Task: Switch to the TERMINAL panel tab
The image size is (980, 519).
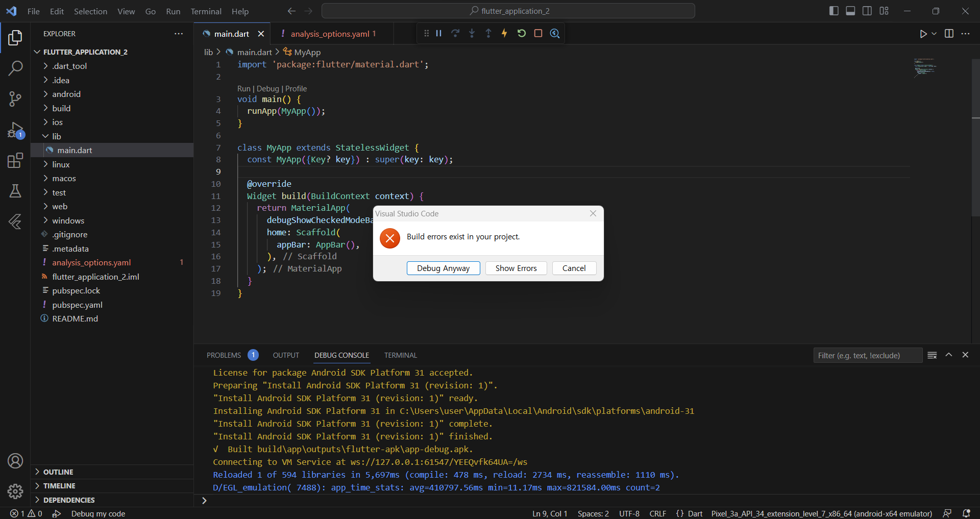Action: coord(401,355)
